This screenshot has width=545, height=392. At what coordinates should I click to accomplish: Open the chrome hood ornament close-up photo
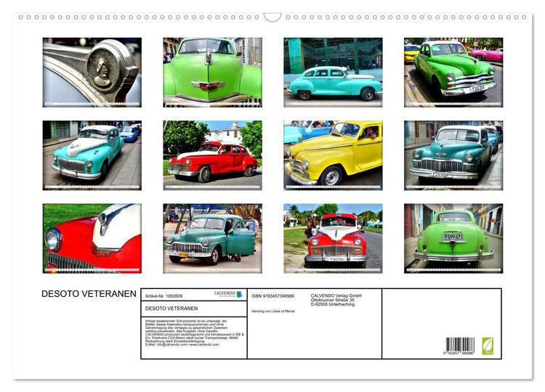point(92,72)
